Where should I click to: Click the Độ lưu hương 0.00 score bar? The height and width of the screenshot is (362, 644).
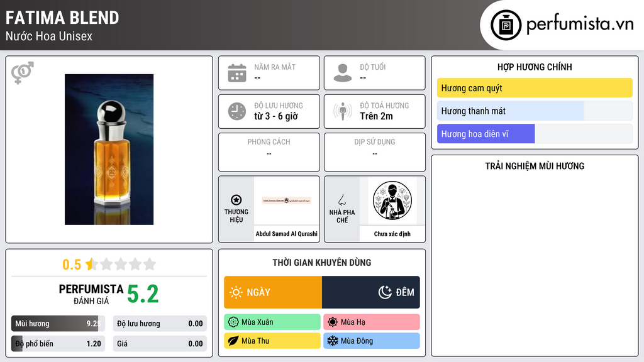click(160, 324)
